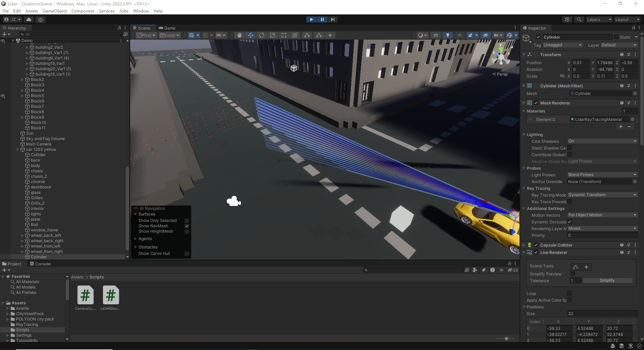Click the project view zoom slider
This screenshot has height=350, width=644.
pyautogui.click(x=506, y=339)
